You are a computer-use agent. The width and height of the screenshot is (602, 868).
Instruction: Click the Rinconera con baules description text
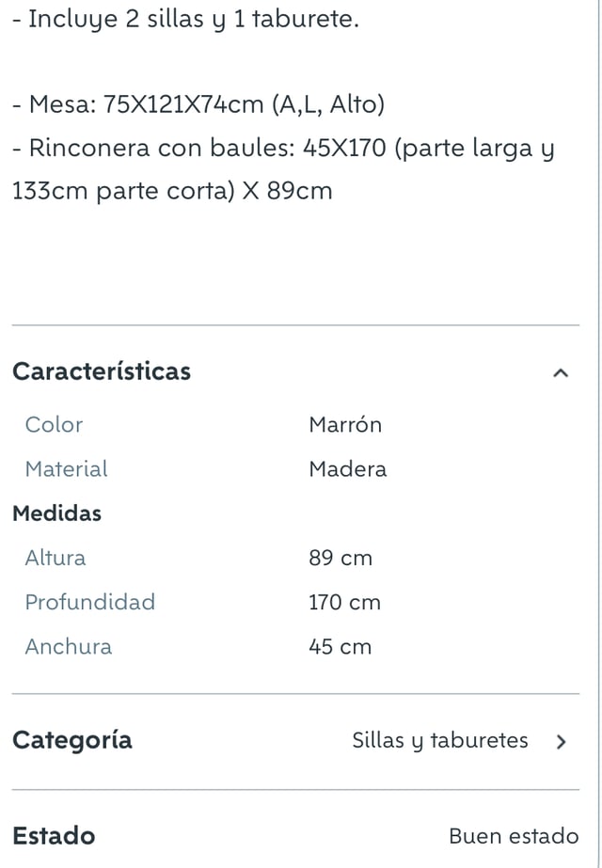coord(283,169)
